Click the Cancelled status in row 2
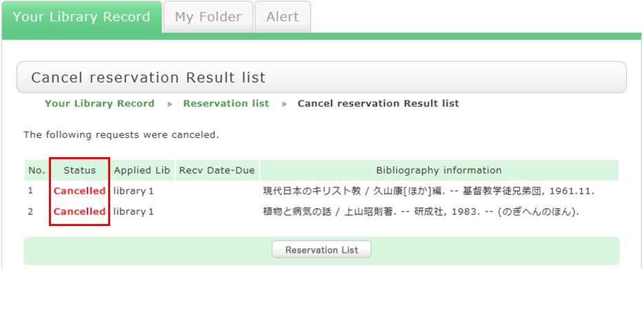Viewport: 644px width, 317px height. 79,212
